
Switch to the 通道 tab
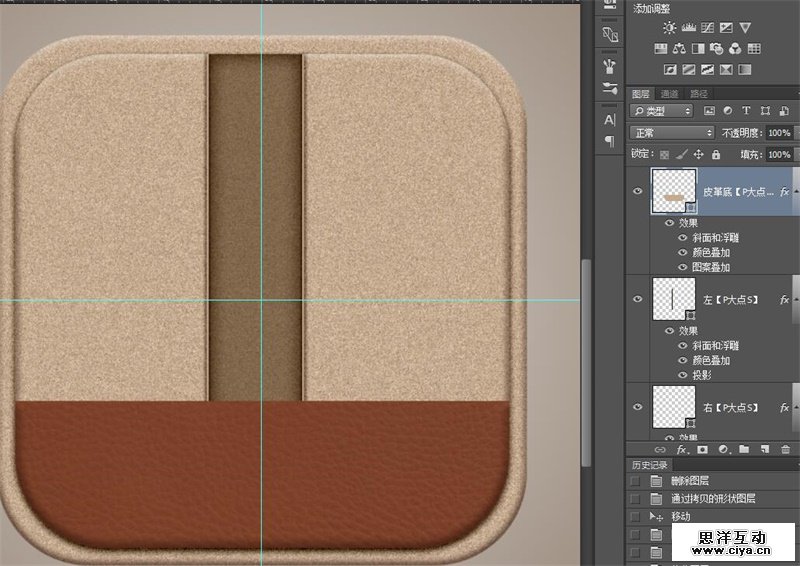pos(670,94)
